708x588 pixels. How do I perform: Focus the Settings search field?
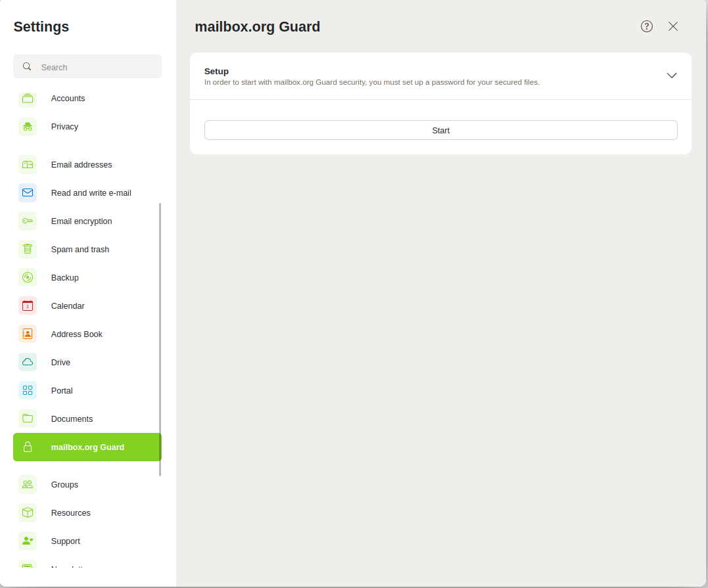[x=87, y=67]
